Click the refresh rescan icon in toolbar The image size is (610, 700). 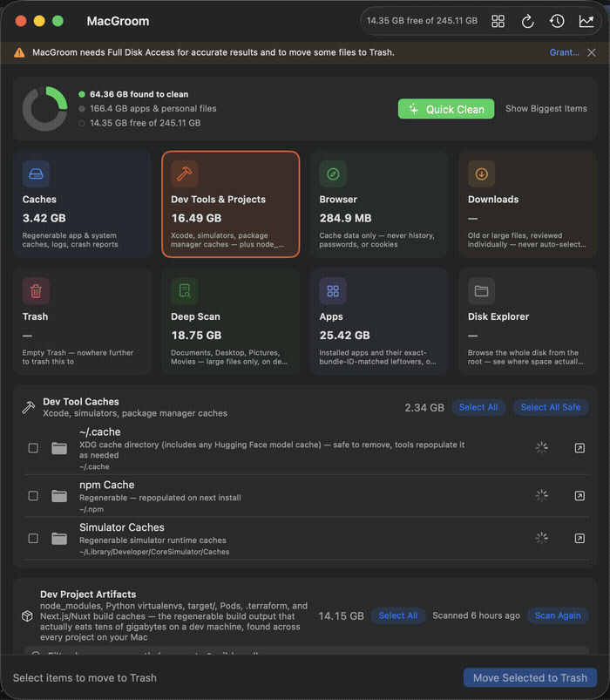(x=527, y=21)
